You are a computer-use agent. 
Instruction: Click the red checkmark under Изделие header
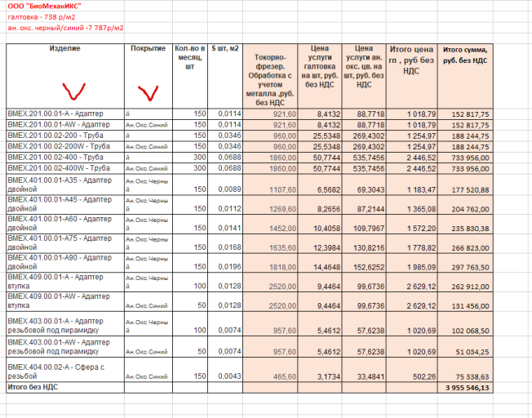pos(73,91)
